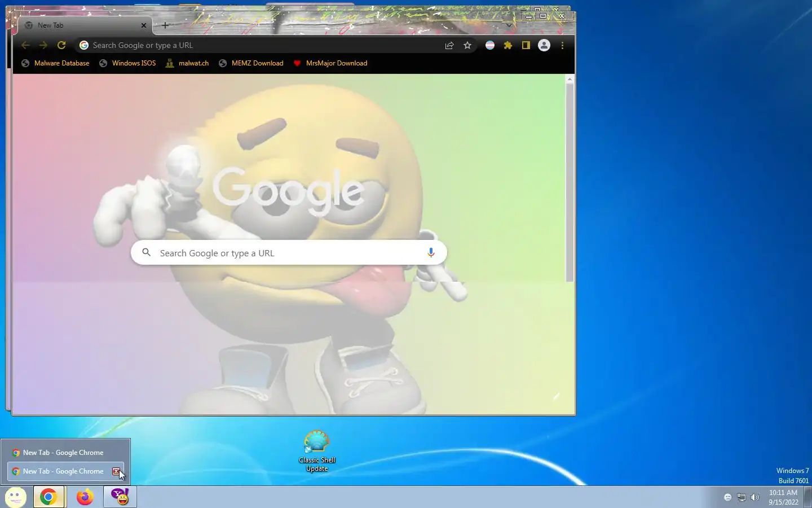Viewport: 812px width, 508px height.
Task: Open the MrsMajor Download bookmark
Action: tap(330, 63)
